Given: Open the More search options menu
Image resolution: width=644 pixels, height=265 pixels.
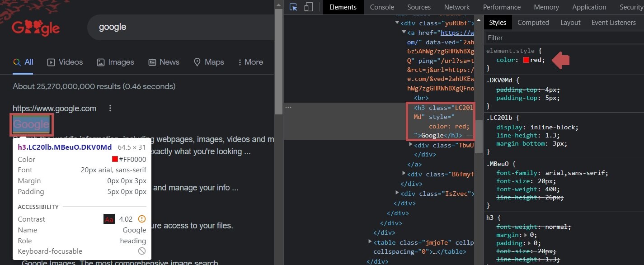Looking at the screenshot, I should [x=251, y=62].
